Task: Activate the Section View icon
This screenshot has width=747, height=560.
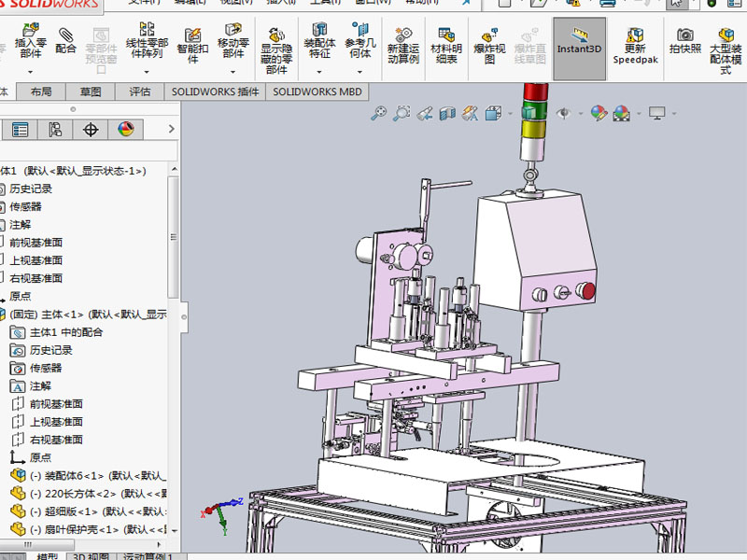Action: (447, 114)
